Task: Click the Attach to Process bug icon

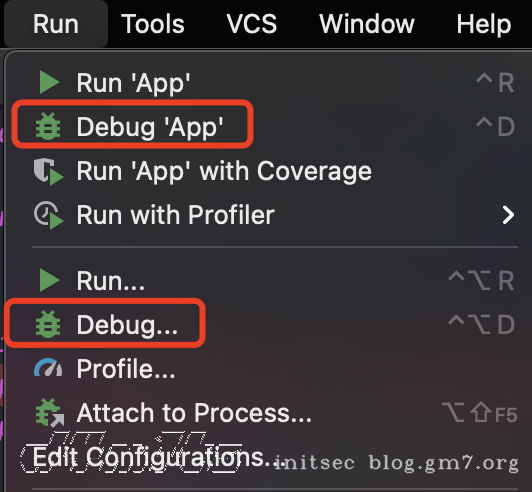Action: [x=50, y=413]
